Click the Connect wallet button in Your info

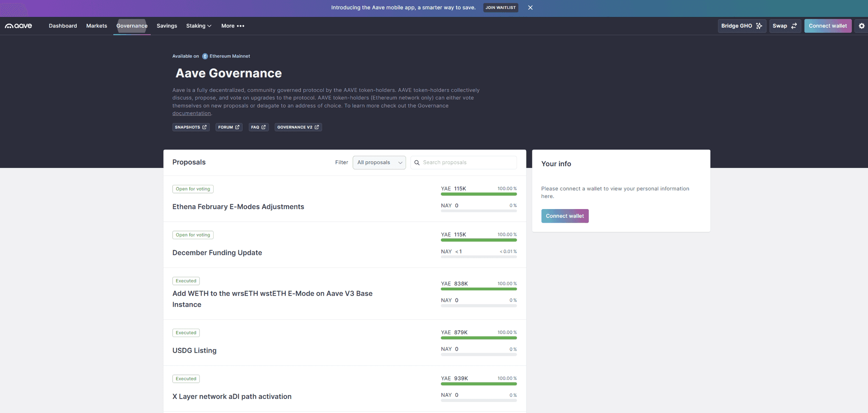[565, 216]
